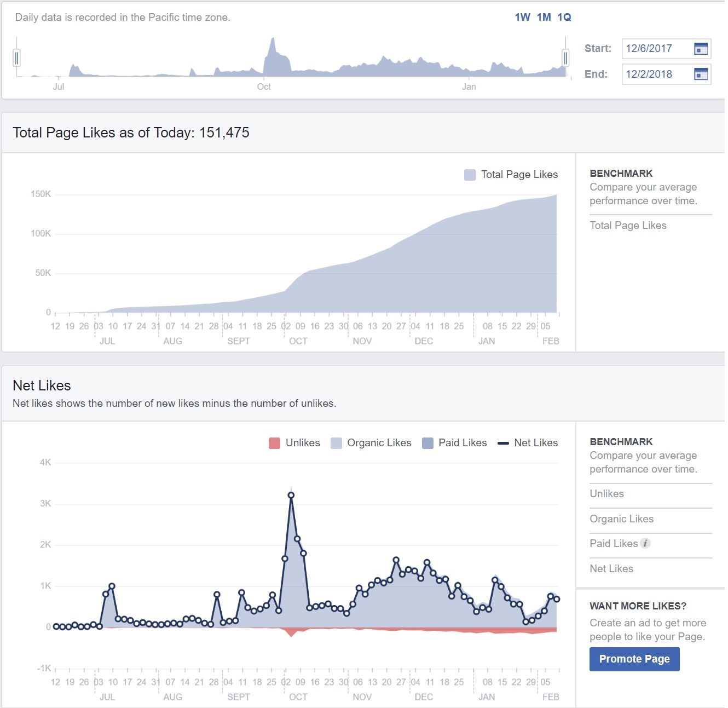
Task: Open the Paid Likes benchmark link
Action: 614,544
